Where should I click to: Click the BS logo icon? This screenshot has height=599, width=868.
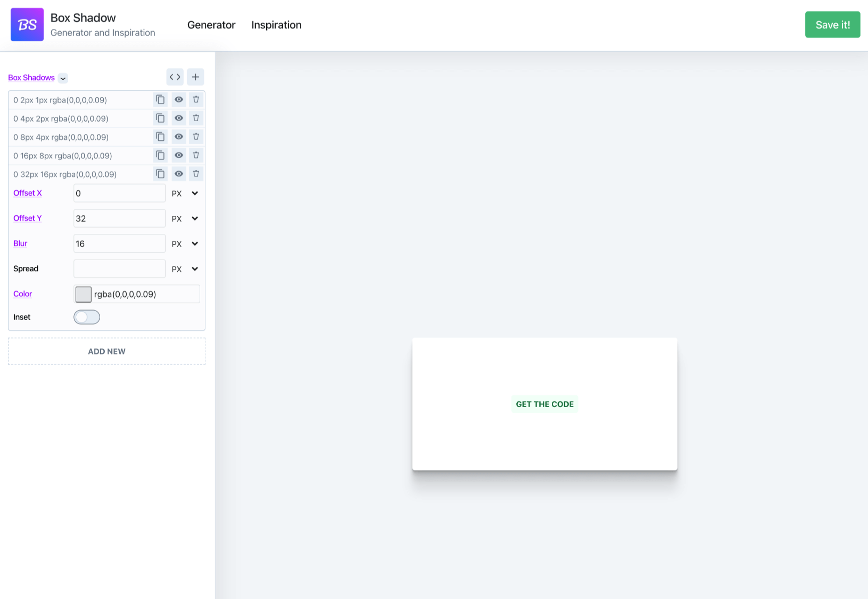coord(27,24)
